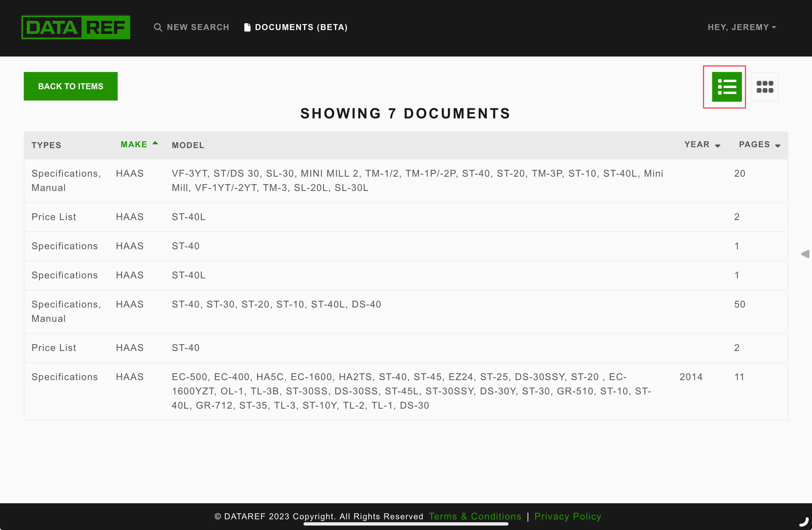Click the Documents page icon
Viewport: 812px width, 530px height.
pos(247,27)
